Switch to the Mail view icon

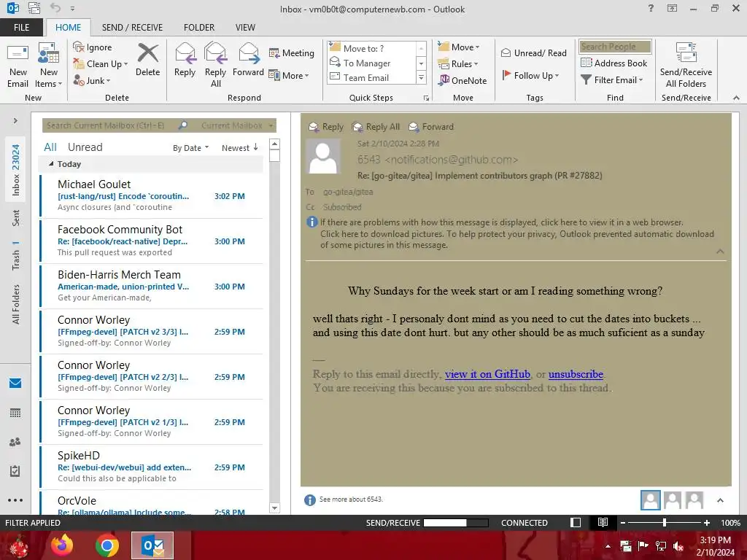point(15,383)
